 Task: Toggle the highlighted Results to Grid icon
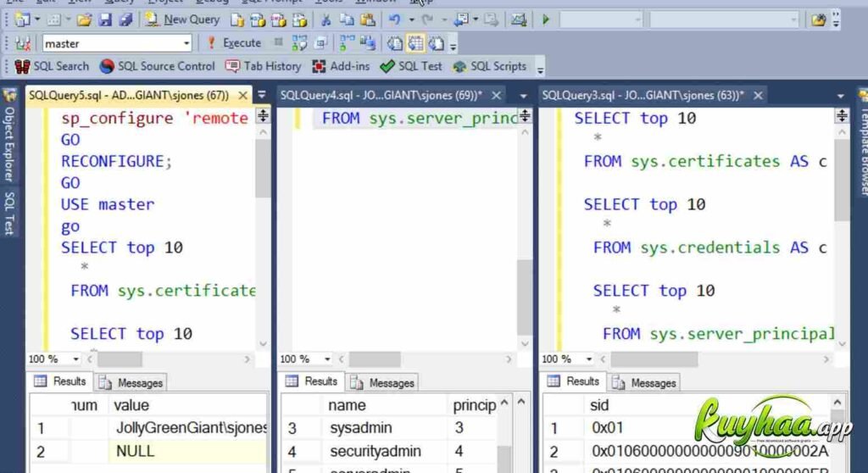[415, 43]
